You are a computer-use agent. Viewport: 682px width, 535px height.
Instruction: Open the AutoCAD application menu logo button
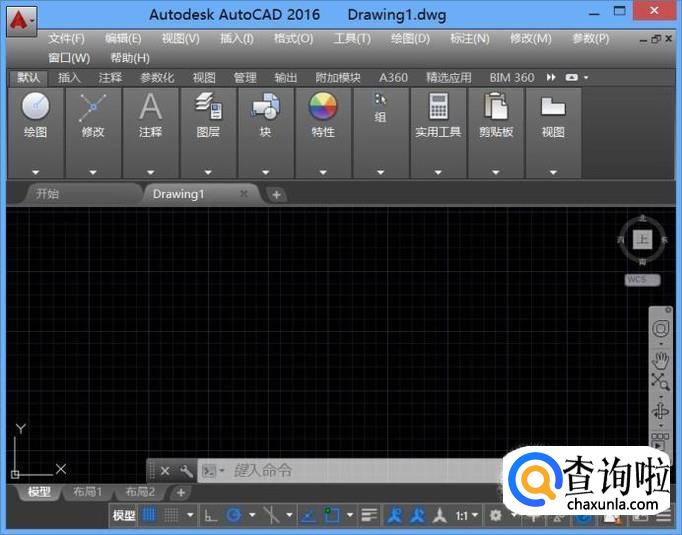[x=19, y=19]
